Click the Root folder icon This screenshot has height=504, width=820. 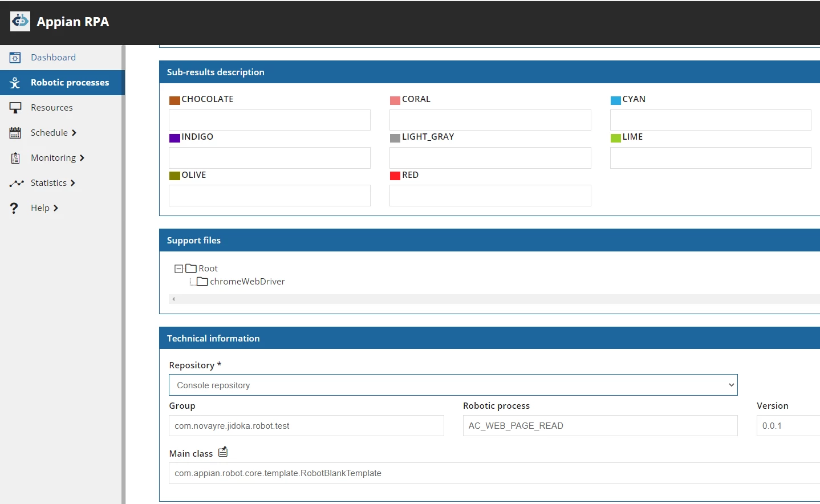click(x=191, y=268)
